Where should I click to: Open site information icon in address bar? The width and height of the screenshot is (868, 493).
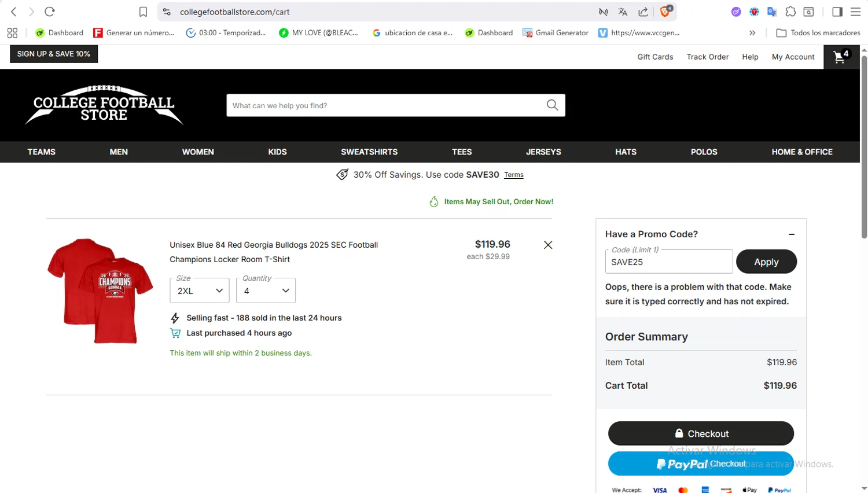[167, 12]
